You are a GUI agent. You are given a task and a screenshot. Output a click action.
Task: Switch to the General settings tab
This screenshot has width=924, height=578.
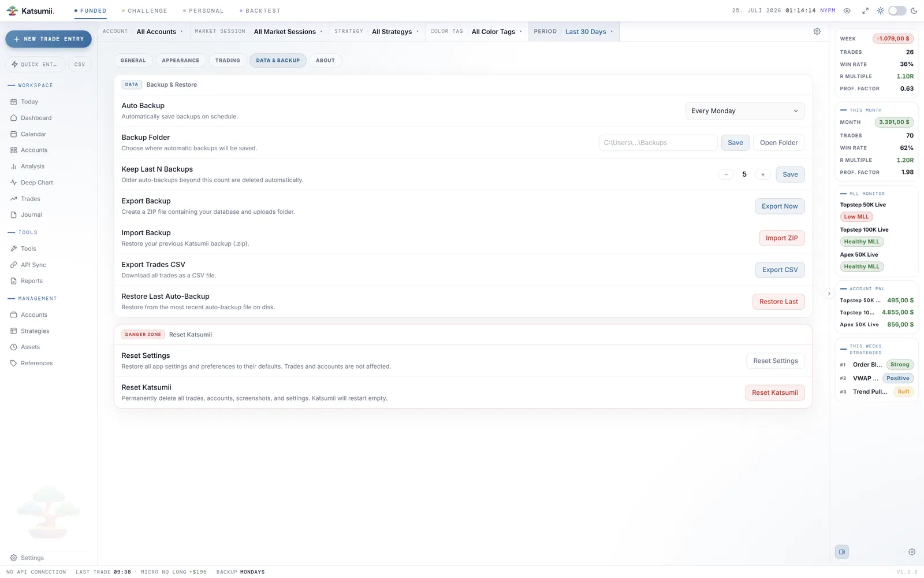[133, 61]
